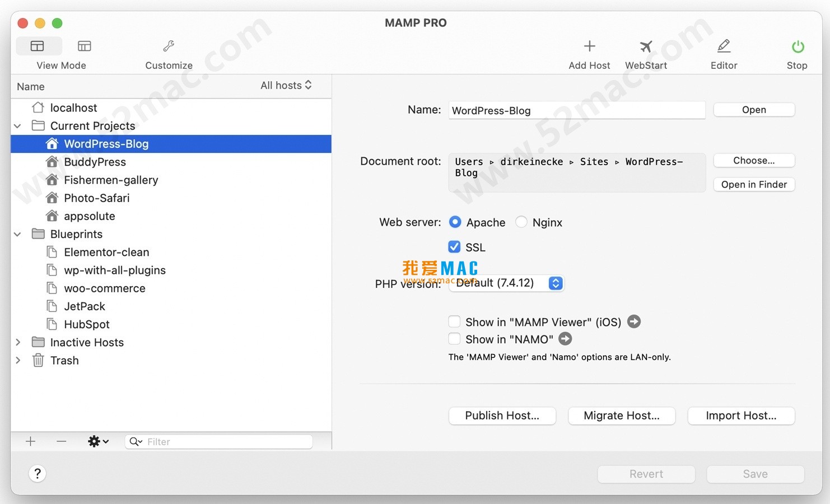Collapse the Blueprints group chevron
This screenshot has height=504, width=830.
[x=18, y=234]
